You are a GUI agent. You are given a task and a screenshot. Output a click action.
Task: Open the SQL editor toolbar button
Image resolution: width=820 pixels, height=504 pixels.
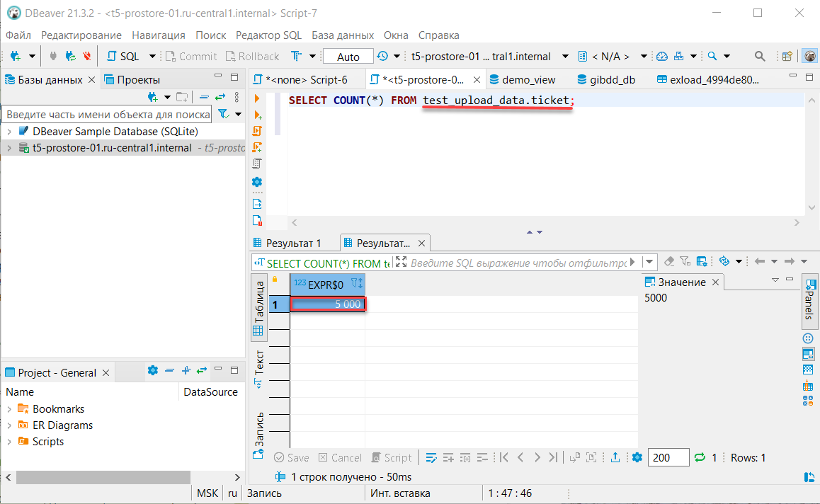point(123,57)
